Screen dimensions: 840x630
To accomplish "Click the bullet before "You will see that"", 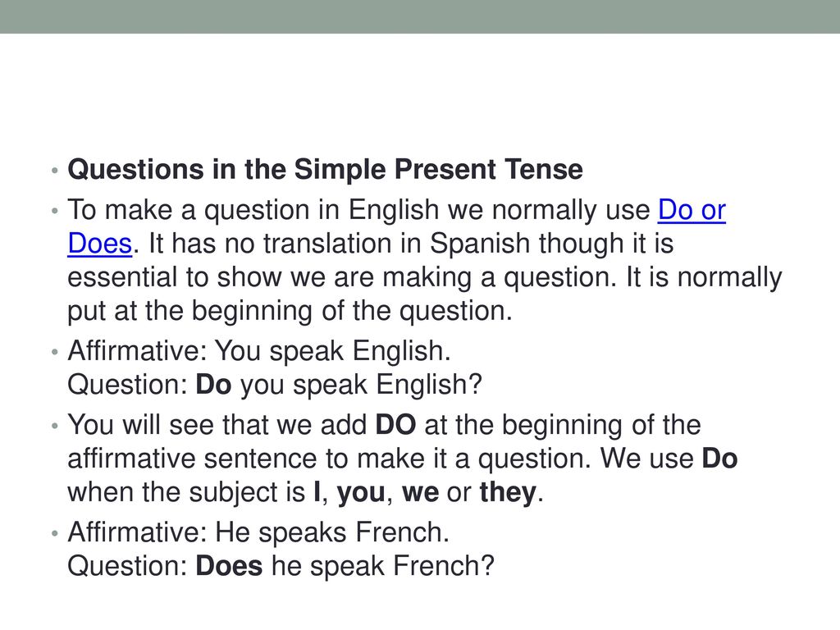I will (55, 427).
